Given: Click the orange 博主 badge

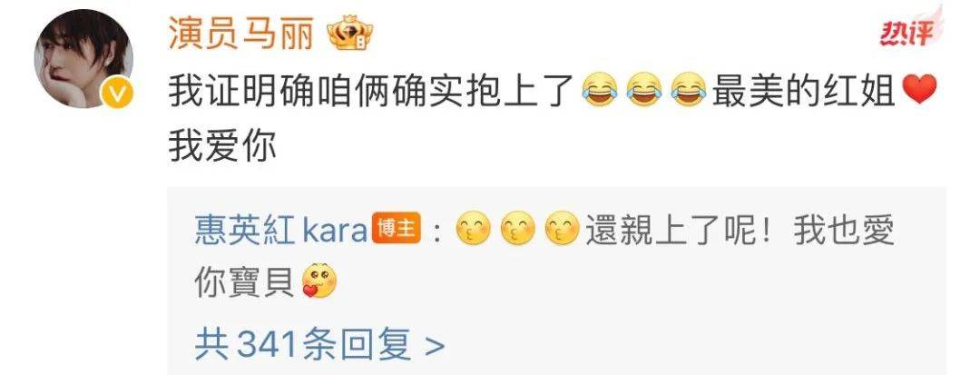Looking at the screenshot, I should point(396,232).
